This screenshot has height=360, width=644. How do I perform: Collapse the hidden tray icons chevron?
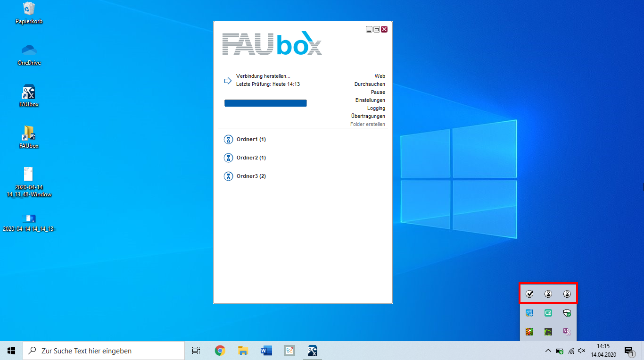click(548, 351)
